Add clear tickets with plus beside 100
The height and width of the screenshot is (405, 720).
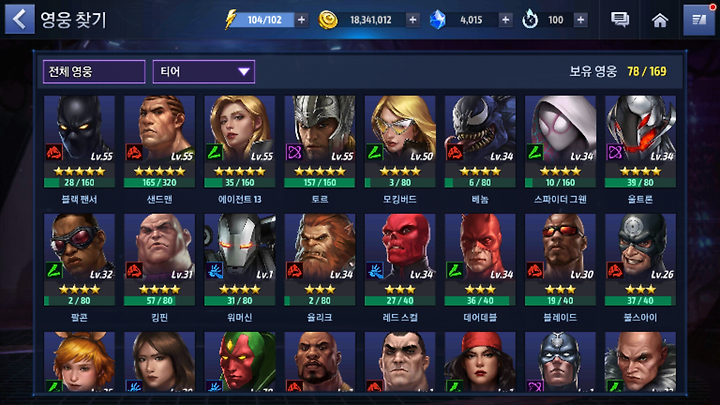580,20
